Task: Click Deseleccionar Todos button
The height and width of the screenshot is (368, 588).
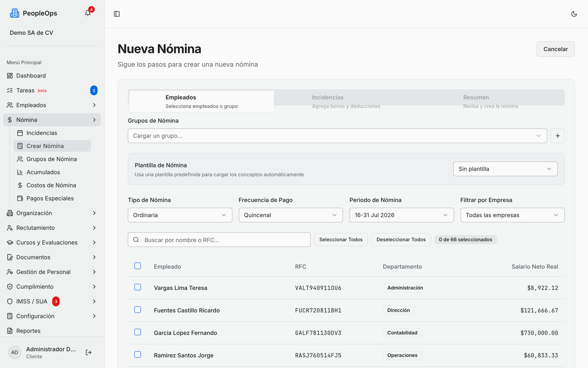Action: click(401, 239)
